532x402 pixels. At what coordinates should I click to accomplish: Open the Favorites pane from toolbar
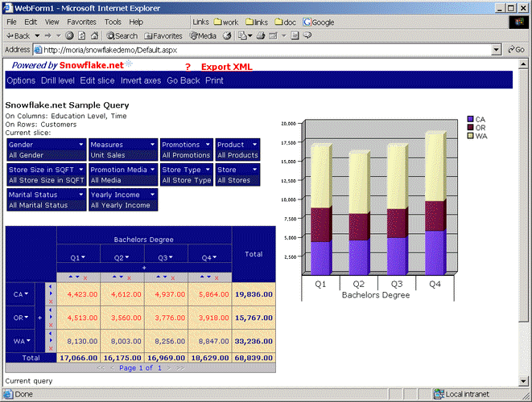pyautogui.click(x=163, y=35)
